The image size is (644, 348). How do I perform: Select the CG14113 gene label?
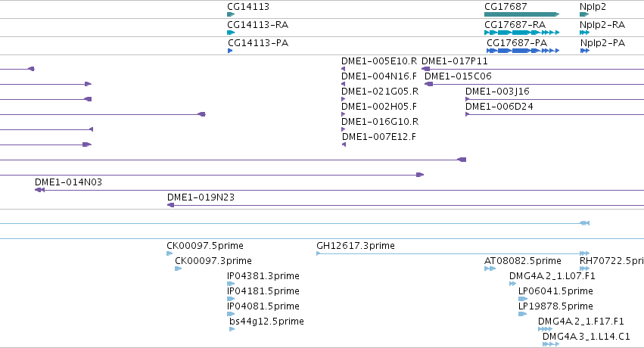[x=248, y=7]
